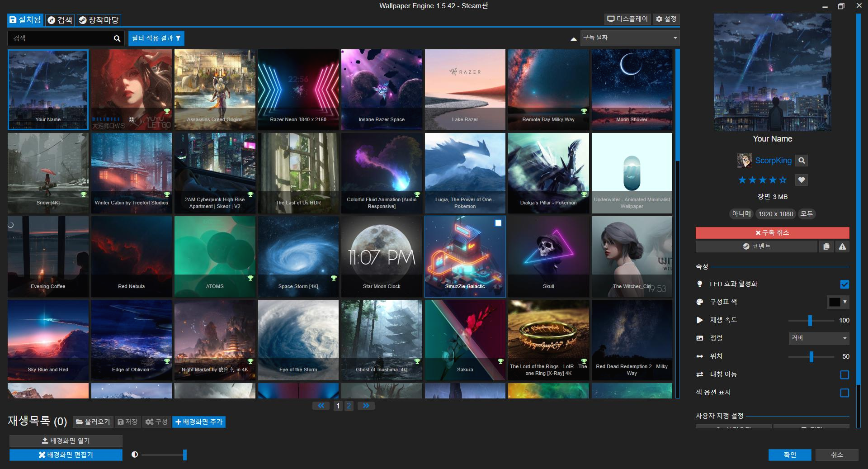
Task: Click swap arrows icon beside 대칭 이동
Action: [x=700, y=374]
